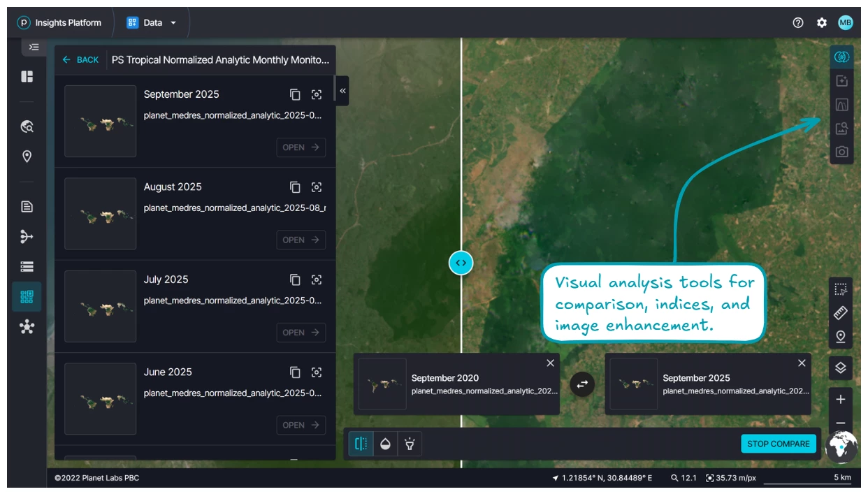Image resolution: width=868 pixels, height=494 pixels.
Task: Copy the July 2025 layer ID
Action: tap(295, 279)
